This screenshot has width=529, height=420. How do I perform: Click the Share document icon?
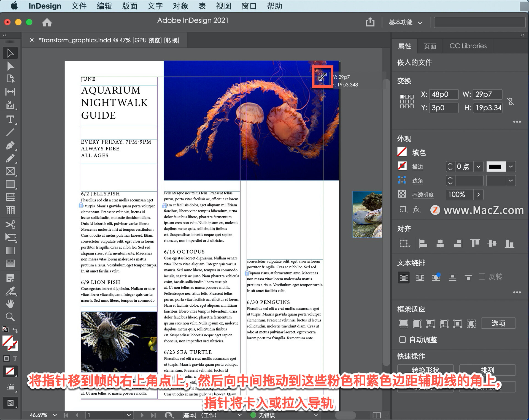[370, 22]
